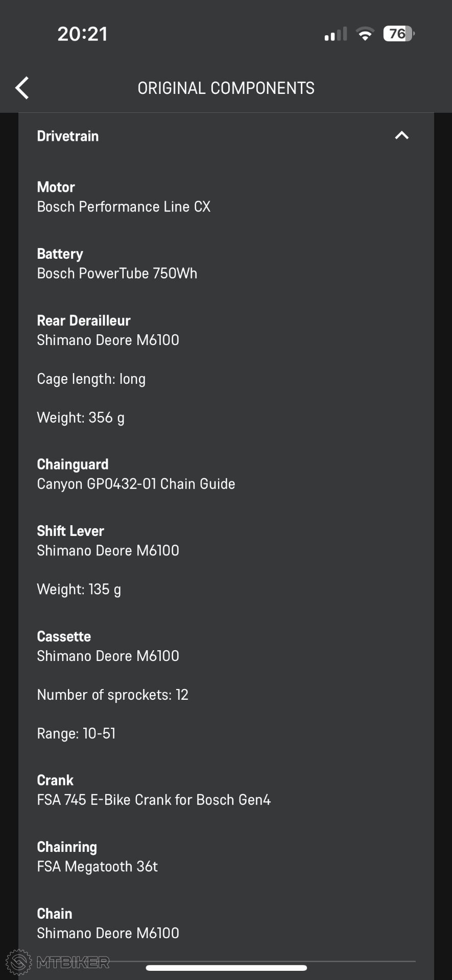Tap the back arrow icon
This screenshot has height=980, width=452.
[22, 88]
